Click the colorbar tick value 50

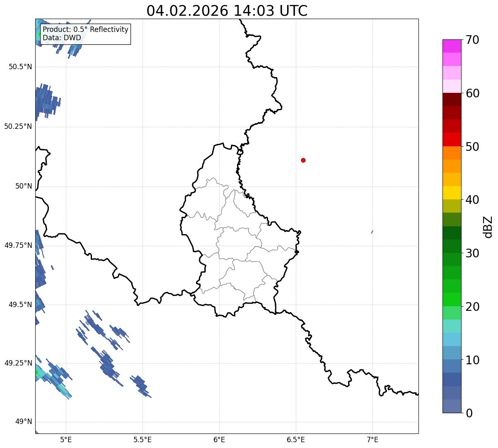pyautogui.click(x=472, y=147)
